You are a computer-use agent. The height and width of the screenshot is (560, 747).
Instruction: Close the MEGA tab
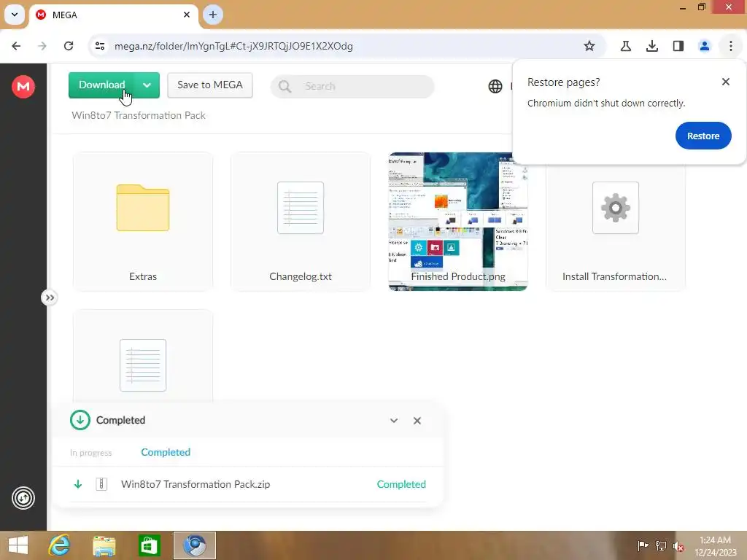187,15
